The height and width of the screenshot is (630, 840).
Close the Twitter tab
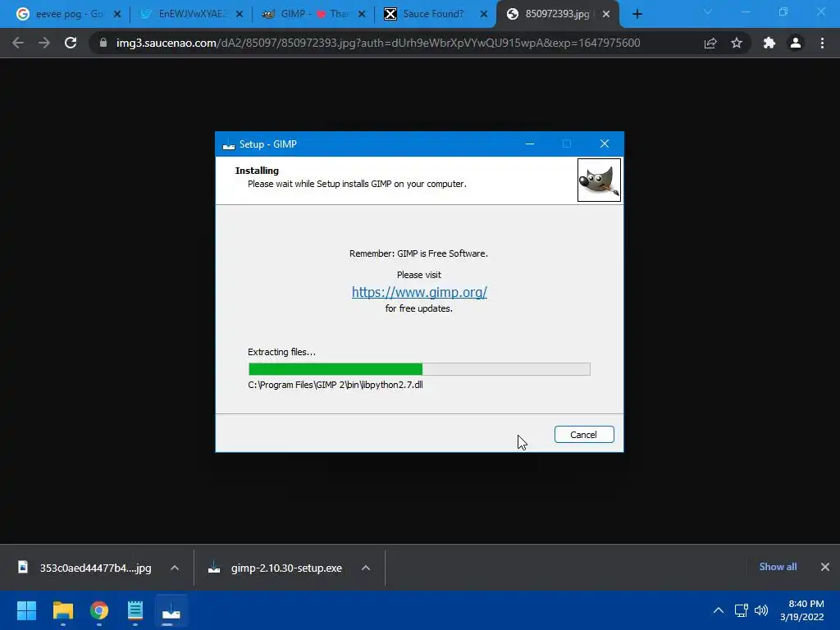coord(240,15)
